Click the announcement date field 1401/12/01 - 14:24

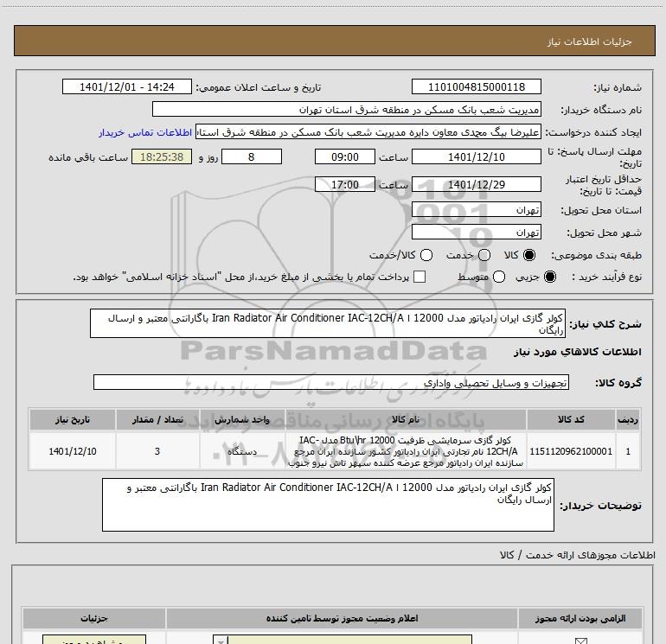click(x=127, y=86)
